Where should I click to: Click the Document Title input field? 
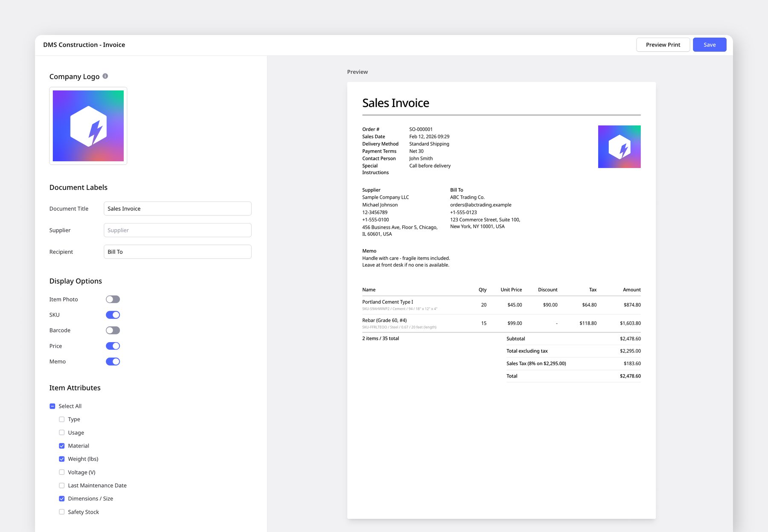pyautogui.click(x=177, y=209)
